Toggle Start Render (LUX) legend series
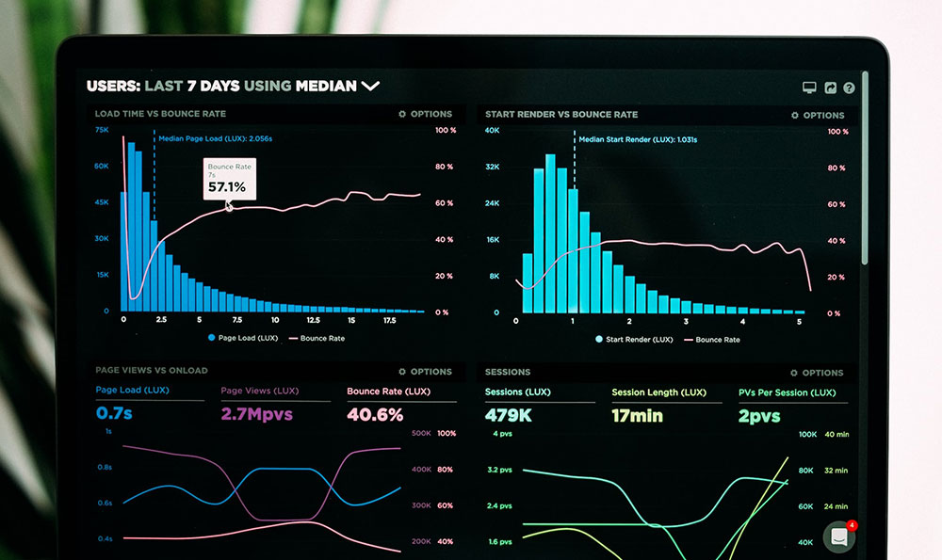The image size is (942, 560). pyautogui.click(x=635, y=339)
